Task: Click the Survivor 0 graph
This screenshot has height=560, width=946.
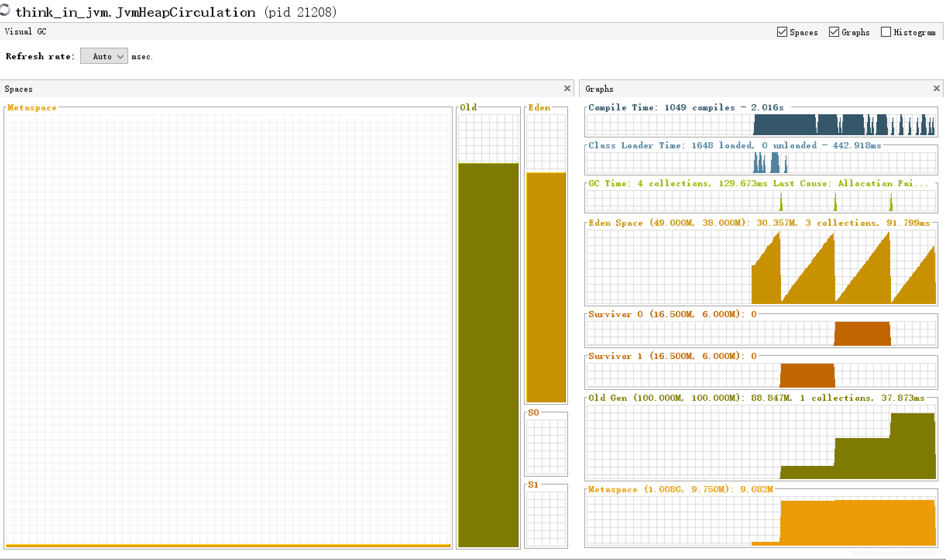Action: tap(761, 333)
